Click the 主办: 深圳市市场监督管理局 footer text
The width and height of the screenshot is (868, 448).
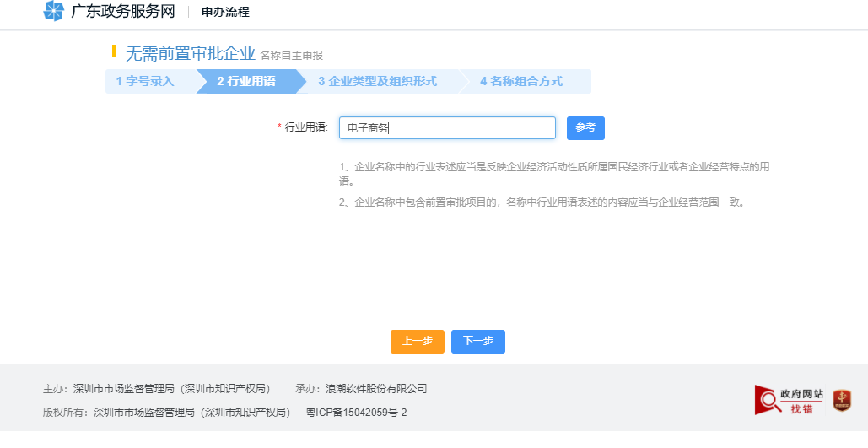point(156,389)
